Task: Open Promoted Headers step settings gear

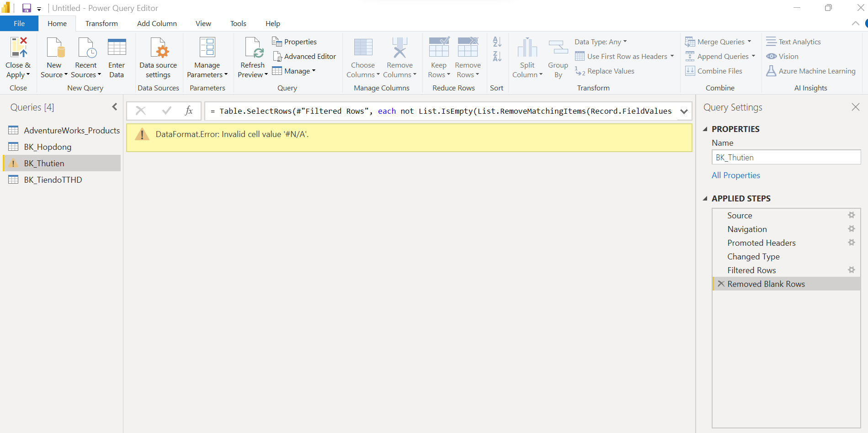Action: [x=852, y=243]
